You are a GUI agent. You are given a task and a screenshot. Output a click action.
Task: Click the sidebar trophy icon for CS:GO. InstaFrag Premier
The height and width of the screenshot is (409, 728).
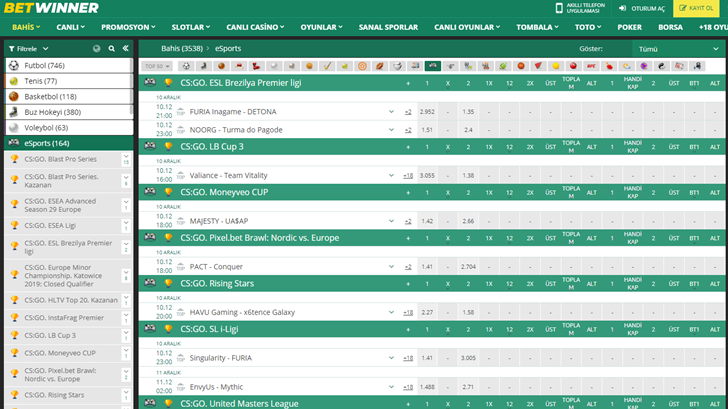click(15, 318)
